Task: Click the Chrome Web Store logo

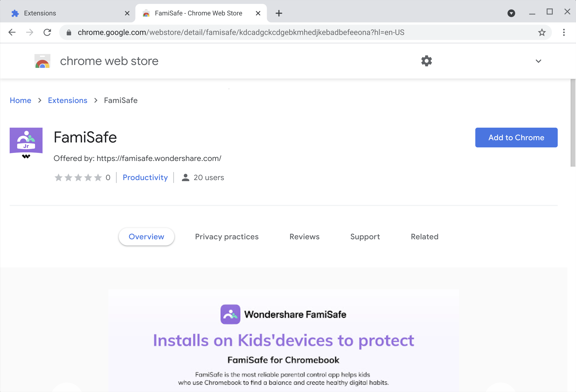Action: coord(42,61)
